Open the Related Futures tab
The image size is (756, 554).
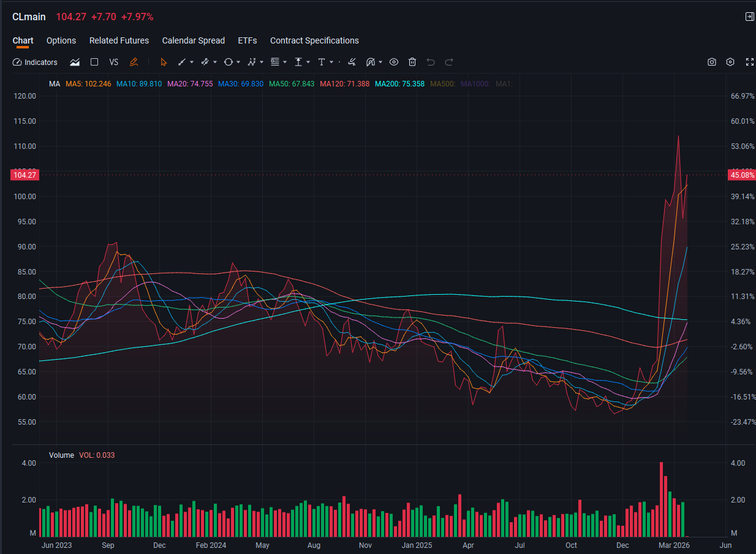119,40
